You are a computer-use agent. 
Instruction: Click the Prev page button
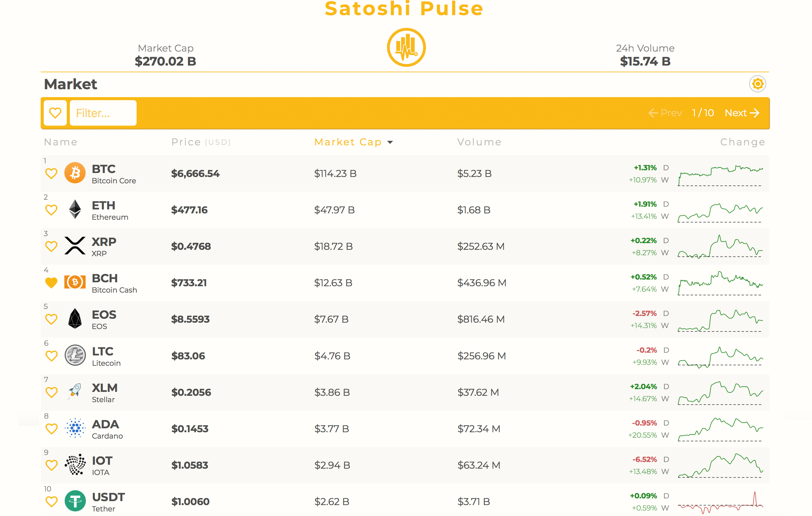click(665, 113)
